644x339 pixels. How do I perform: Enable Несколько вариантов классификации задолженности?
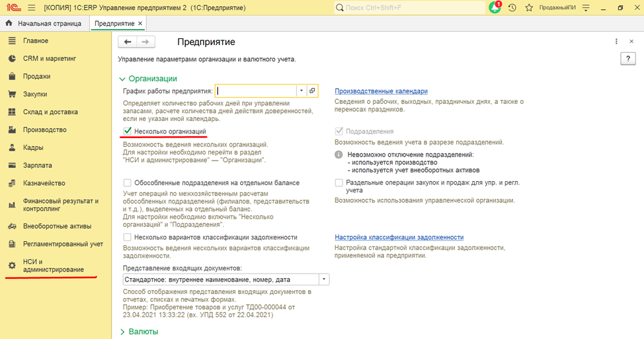pos(128,237)
